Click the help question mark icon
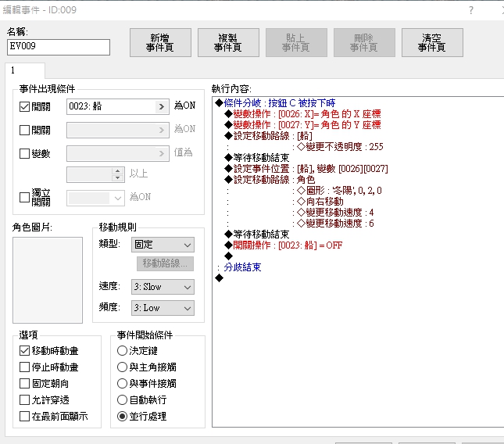The width and height of the screenshot is (504, 444). [x=471, y=10]
